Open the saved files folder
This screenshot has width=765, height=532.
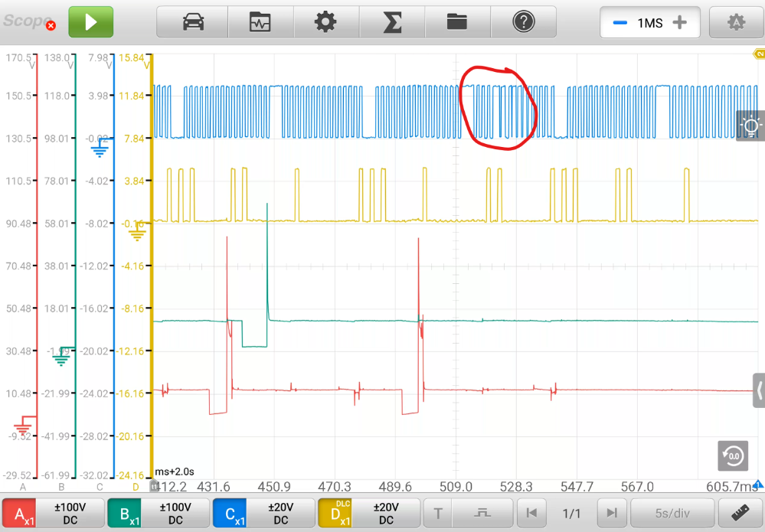(x=457, y=22)
